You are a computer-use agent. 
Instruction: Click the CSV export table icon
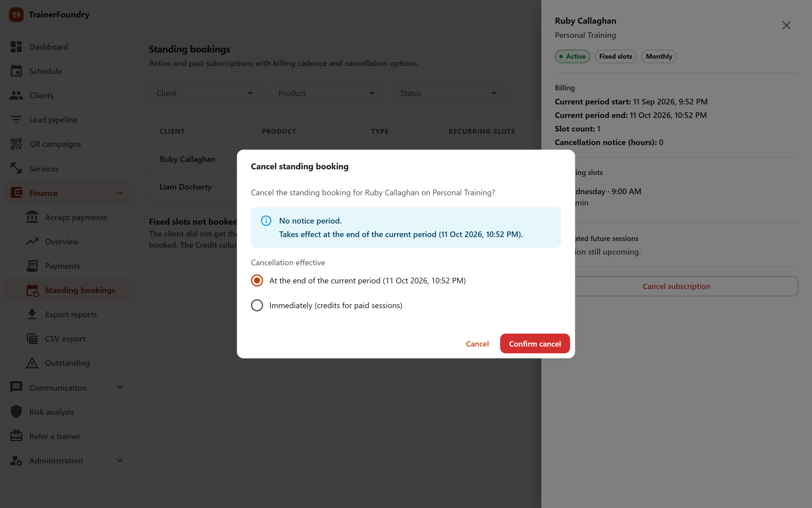tap(32, 339)
